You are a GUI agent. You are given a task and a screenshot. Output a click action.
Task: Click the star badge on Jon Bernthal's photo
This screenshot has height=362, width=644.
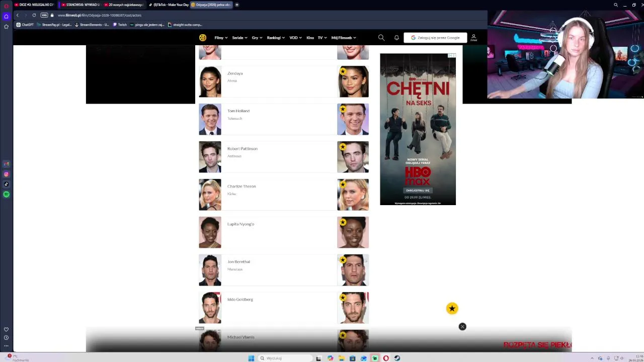[343, 260]
